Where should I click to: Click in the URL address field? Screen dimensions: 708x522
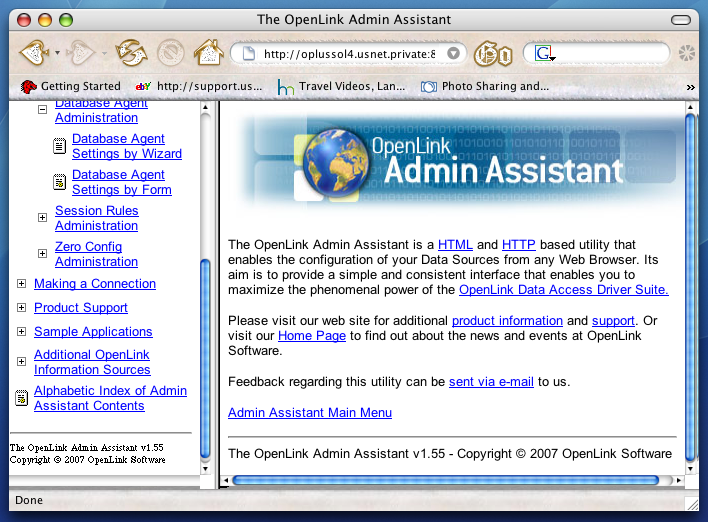click(345, 53)
